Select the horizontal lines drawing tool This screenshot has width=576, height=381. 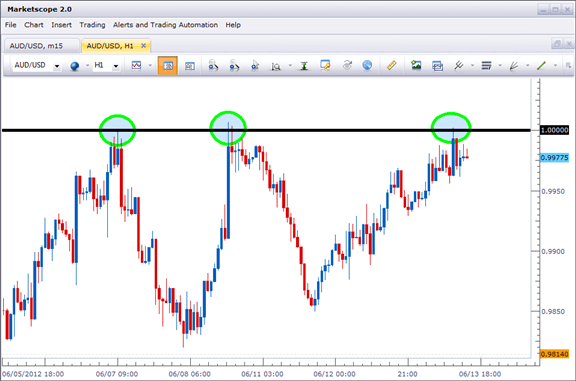click(486, 66)
